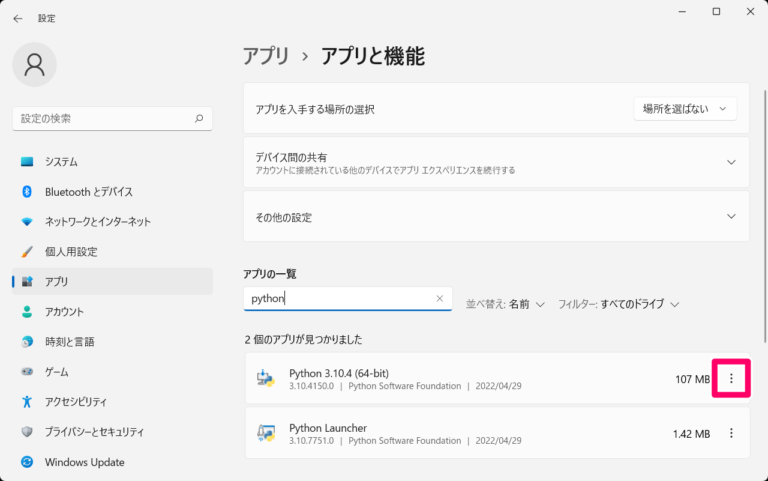Expand the その他の設定 section

pyautogui.click(x=731, y=217)
